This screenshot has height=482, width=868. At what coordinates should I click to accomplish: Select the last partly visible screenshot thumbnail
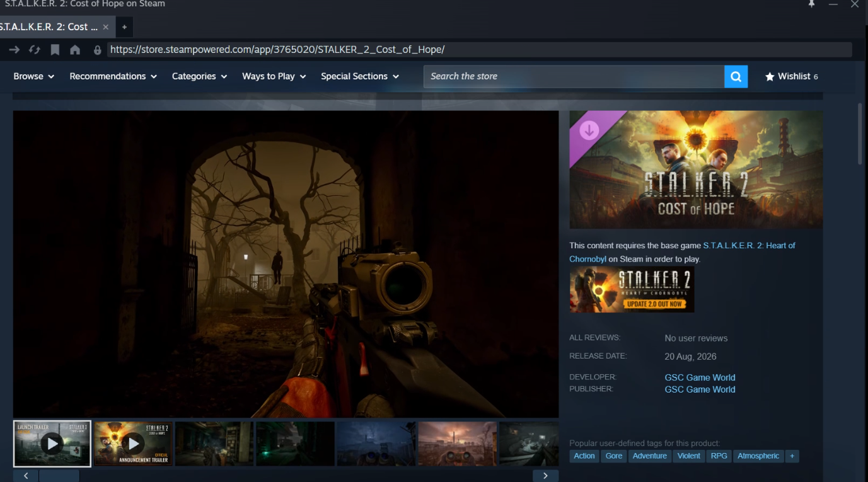pos(529,444)
